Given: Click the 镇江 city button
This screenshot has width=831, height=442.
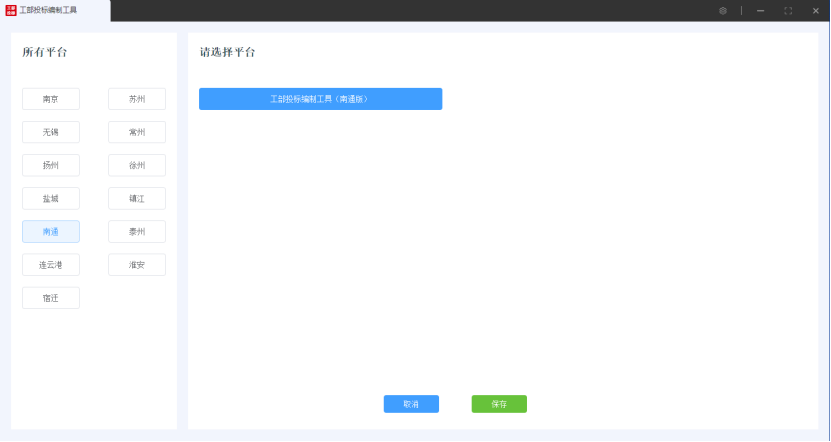Looking at the screenshot, I should pyautogui.click(x=137, y=198).
